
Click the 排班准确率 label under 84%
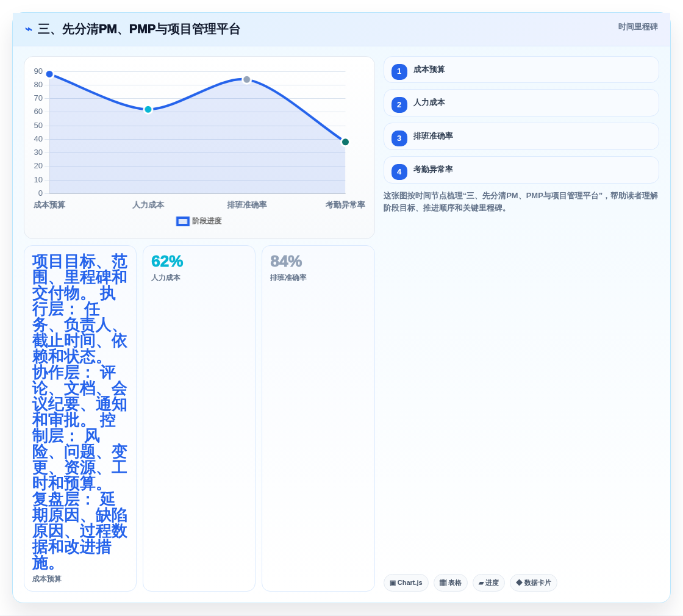(288, 278)
